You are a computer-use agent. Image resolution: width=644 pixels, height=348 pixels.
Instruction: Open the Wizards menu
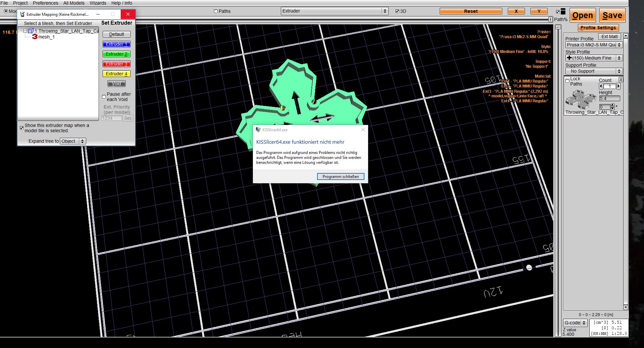pyautogui.click(x=98, y=3)
